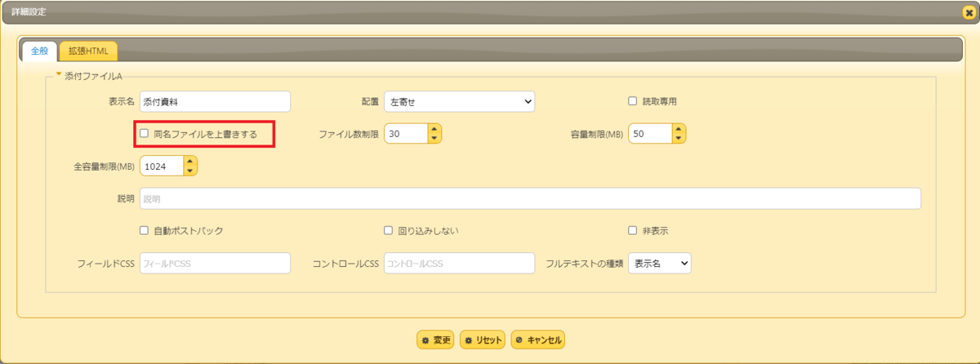Click the 説明 text field
This screenshot has width=980, height=364.
pos(531,198)
